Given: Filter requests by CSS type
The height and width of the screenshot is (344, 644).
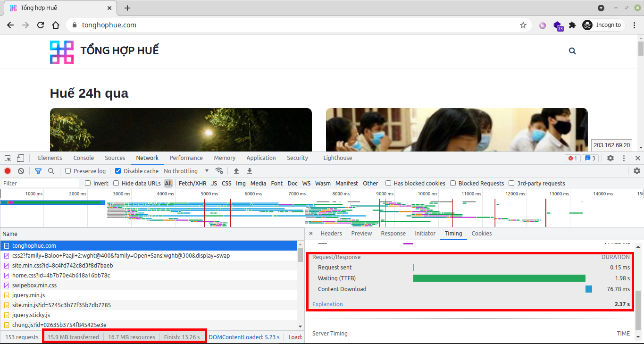Looking at the screenshot, I should 226,183.
